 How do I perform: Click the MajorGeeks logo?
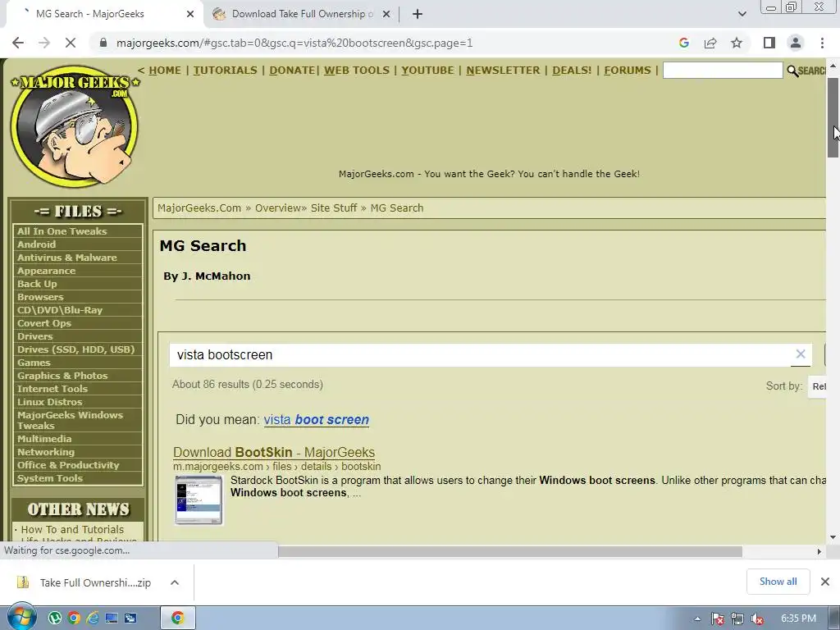click(x=75, y=126)
